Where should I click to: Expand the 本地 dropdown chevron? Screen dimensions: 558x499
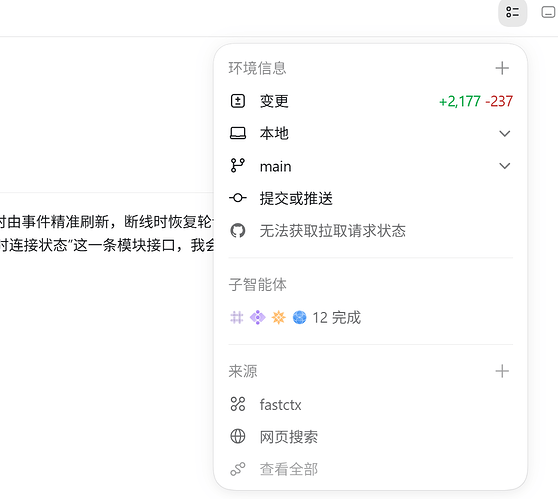(x=505, y=133)
